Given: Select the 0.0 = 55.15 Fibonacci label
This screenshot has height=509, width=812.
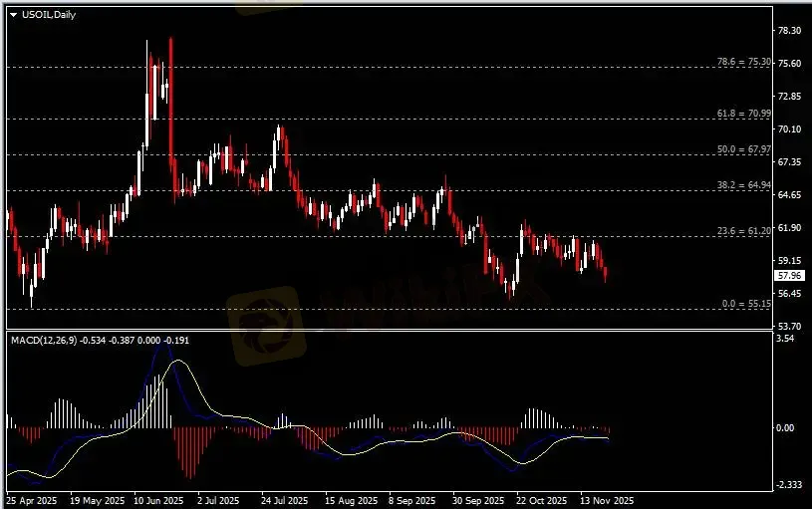Looking at the screenshot, I should click(x=746, y=304).
